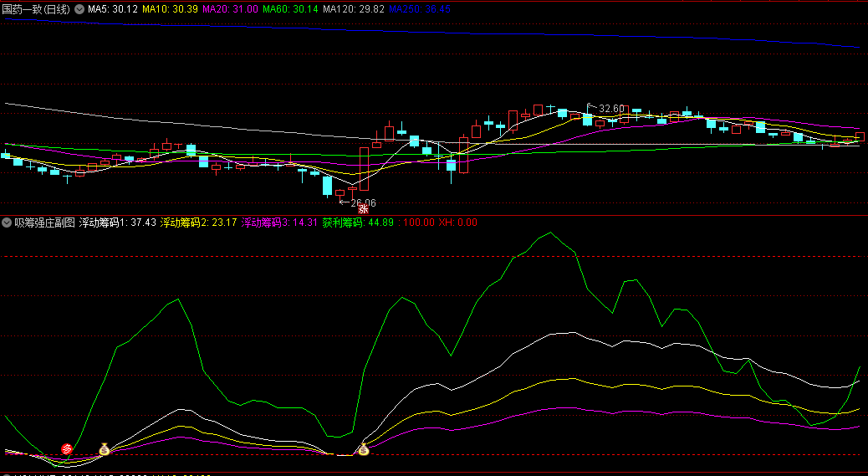The width and height of the screenshot is (868, 476).
Task: Select the MA250: 36.45 label
Action: point(420,9)
